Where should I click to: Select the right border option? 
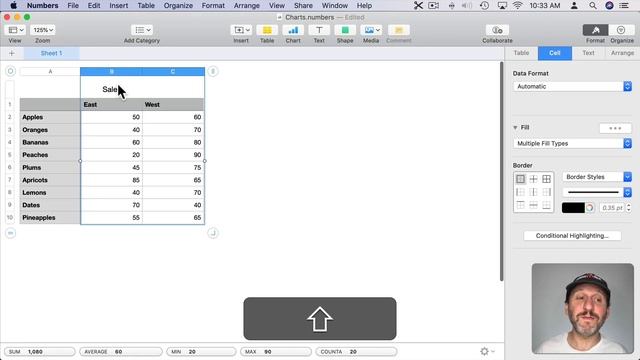[x=547, y=192]
